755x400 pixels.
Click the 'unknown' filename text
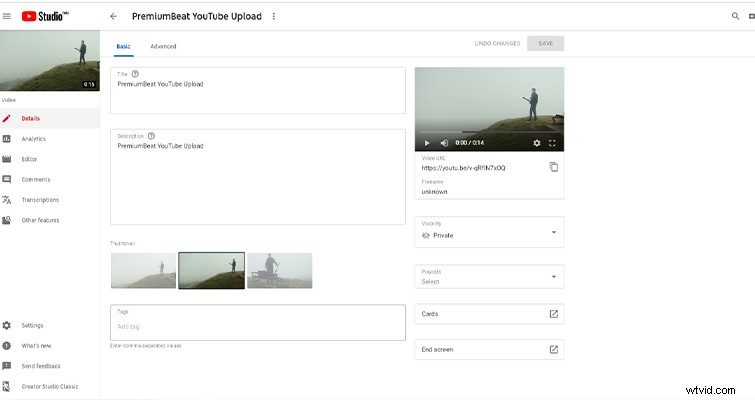434,192
